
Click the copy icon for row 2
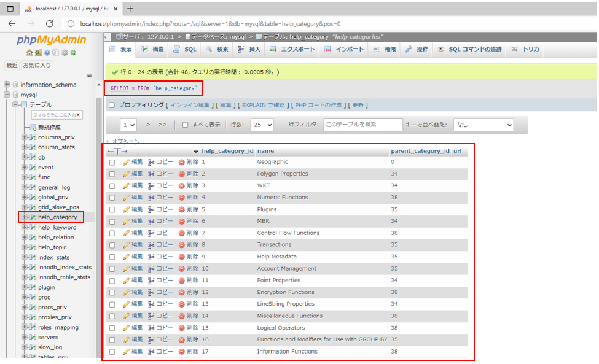coord(151,174)
